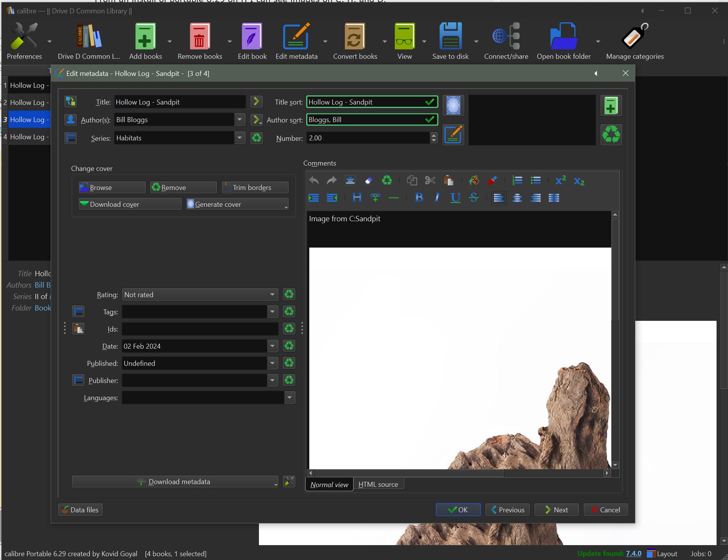Switch to the HTML source tab
Viewport: 728px width, 560px height.
pyautogui.click(x=378, y=484)
